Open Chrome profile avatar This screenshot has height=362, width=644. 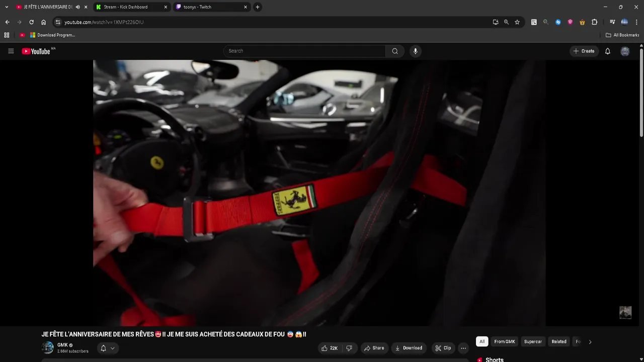tap(624, 22)
